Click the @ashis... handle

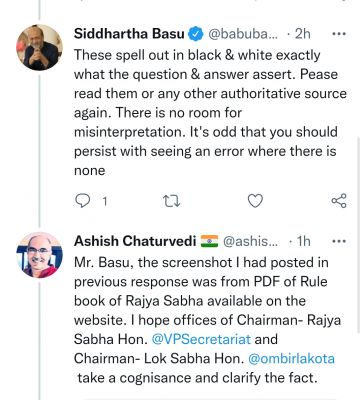(249, 241)
